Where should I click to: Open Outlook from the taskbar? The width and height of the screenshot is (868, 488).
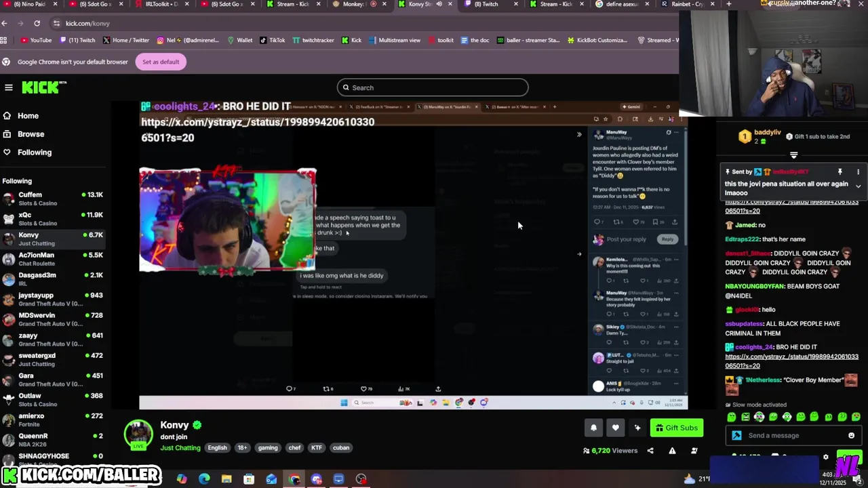(x=271, y=479)
